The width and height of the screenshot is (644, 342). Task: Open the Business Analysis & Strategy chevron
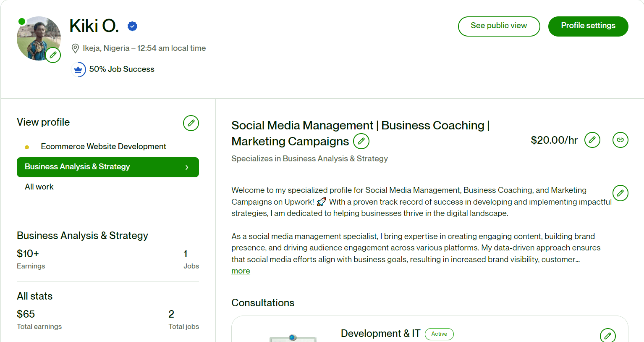click(187, 167)
